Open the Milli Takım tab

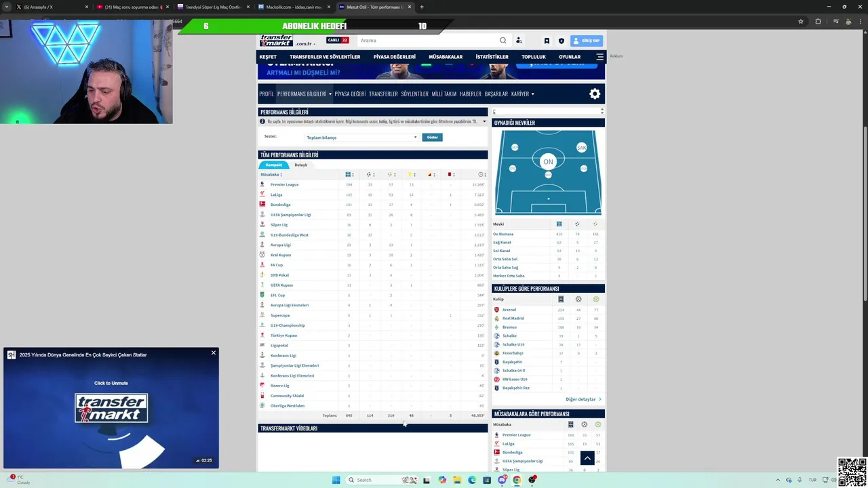(444, 94)
